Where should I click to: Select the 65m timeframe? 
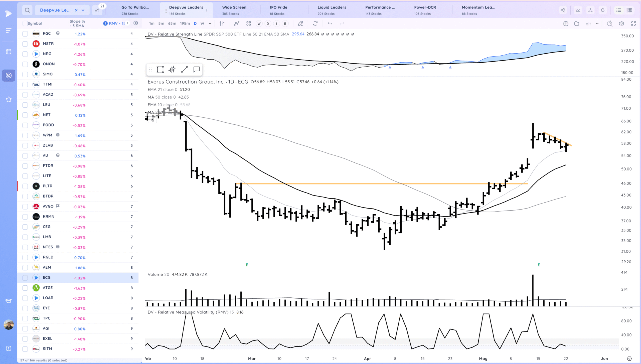[x=172, y=24]
